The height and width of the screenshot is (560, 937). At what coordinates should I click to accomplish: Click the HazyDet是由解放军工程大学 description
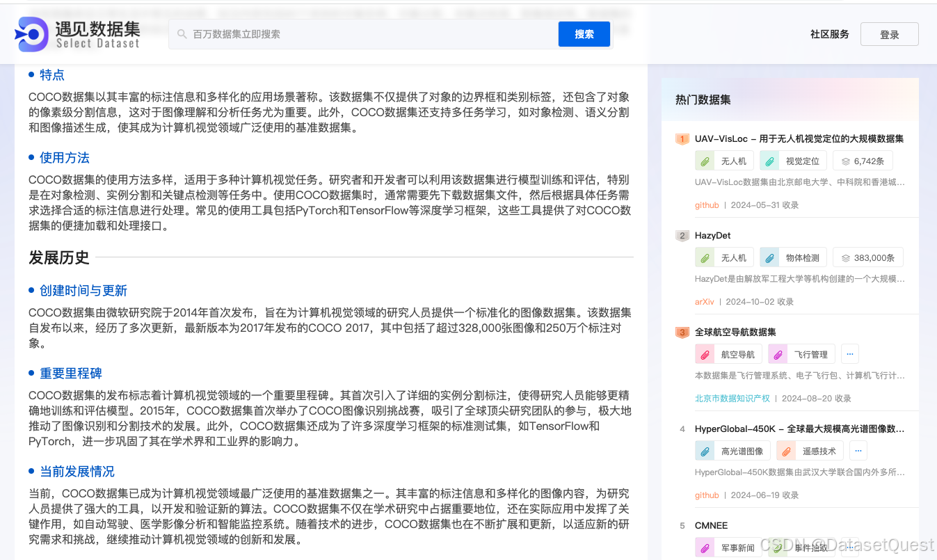800,279
